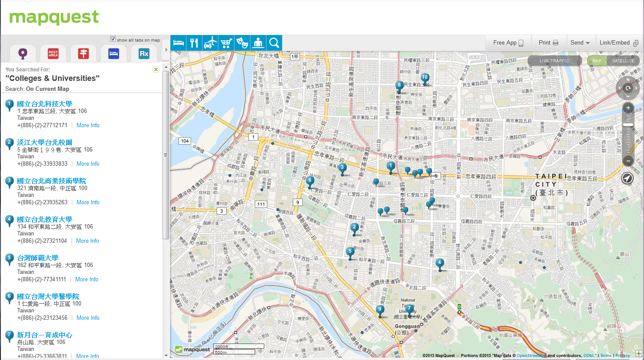Click the Free App button
This screenshot has height=360, width=644.
coord(508,42)
